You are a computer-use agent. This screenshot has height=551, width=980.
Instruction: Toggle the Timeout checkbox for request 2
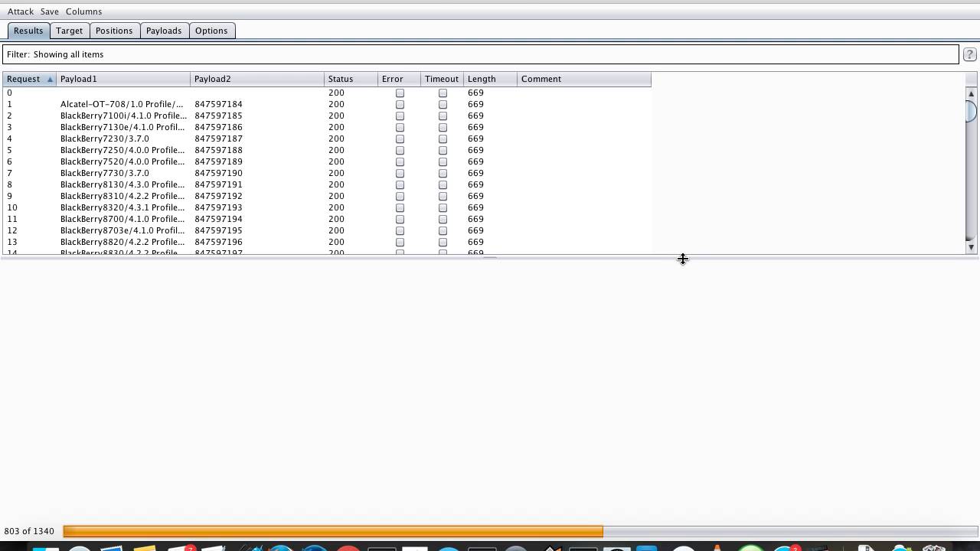443,116
